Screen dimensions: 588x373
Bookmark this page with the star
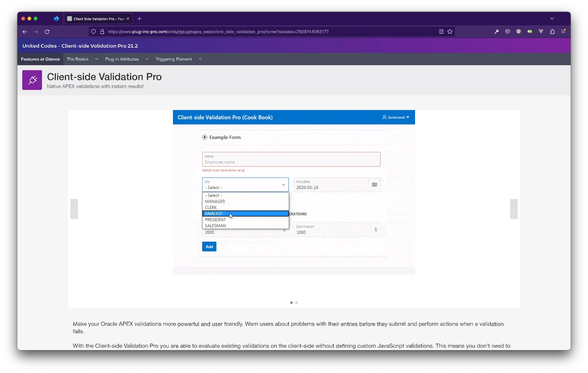450,32
